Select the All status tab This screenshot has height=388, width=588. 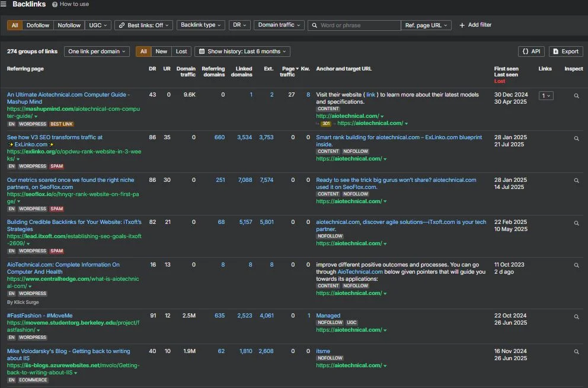click(x=143, y=52)
